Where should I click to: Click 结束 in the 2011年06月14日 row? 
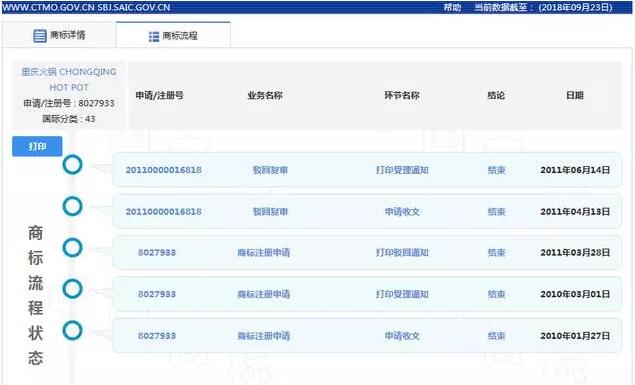(x=496, y=170)
